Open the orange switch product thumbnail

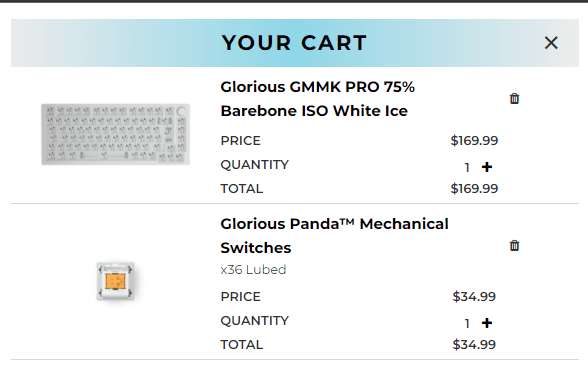pyautogui.click(x=115, y=281)
